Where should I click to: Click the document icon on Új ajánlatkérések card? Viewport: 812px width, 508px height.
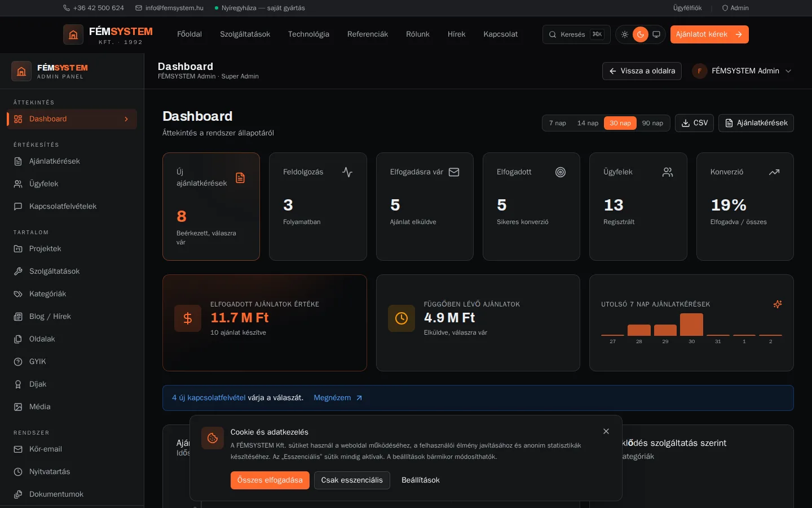[x=240, y=178]
